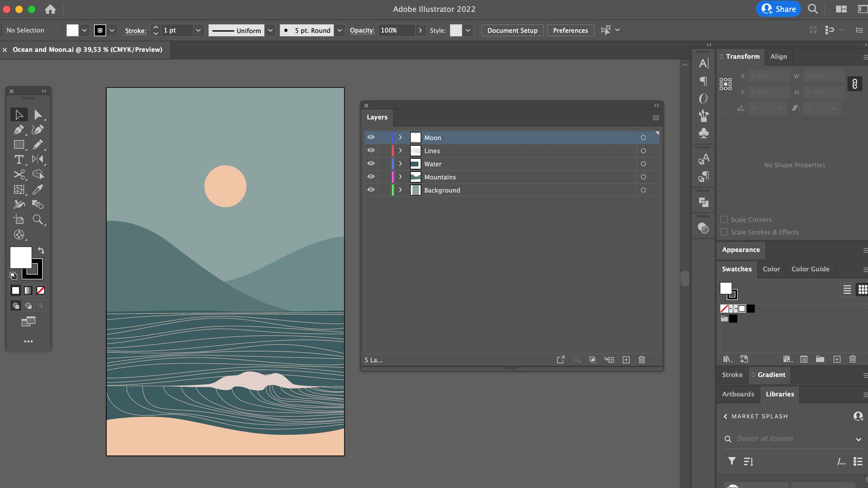Open the Gradient panel
This screenshot has height=488, width=868.
tap(771, 374)
